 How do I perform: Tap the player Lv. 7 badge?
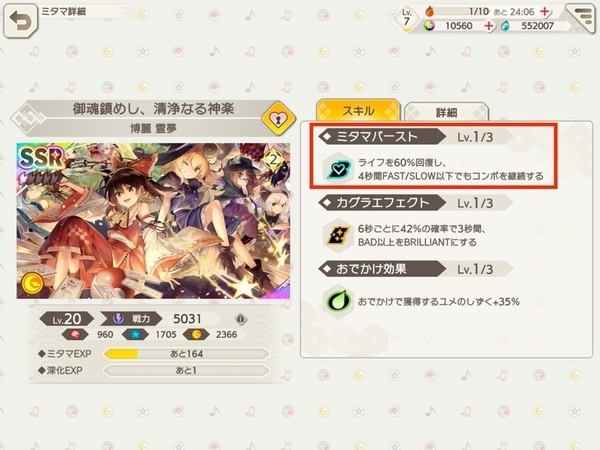[x=406, y=19]
